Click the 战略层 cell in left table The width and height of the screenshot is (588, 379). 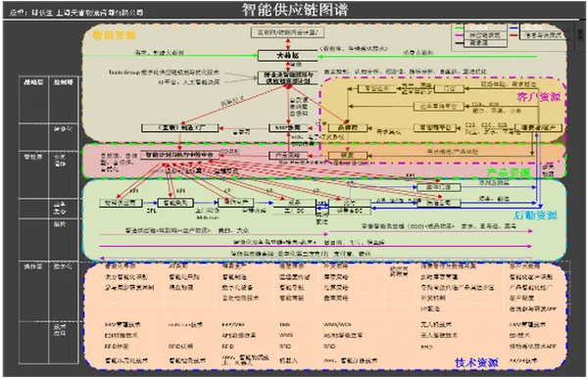(x=33, y=81)
